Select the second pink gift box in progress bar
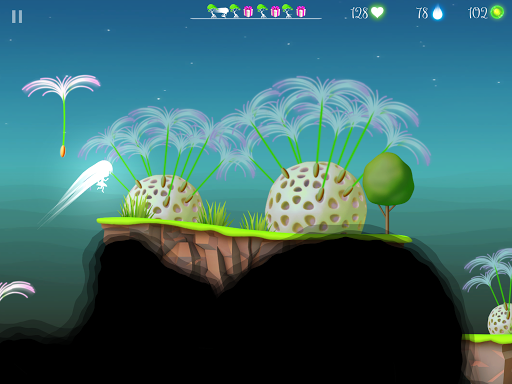 [275, 12]
